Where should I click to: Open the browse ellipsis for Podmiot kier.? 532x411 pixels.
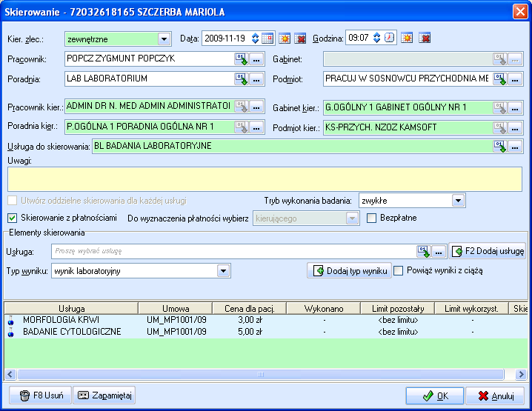click(515, 128)
